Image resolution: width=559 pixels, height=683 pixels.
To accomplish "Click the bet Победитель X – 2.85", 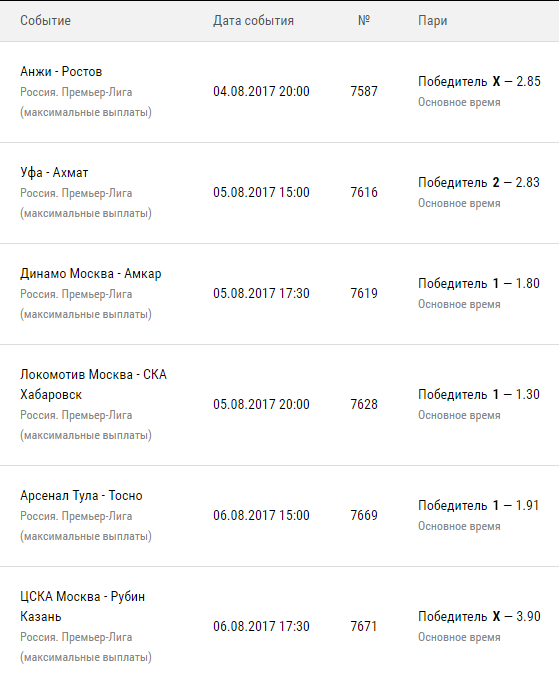I will (x=479, y=81).
